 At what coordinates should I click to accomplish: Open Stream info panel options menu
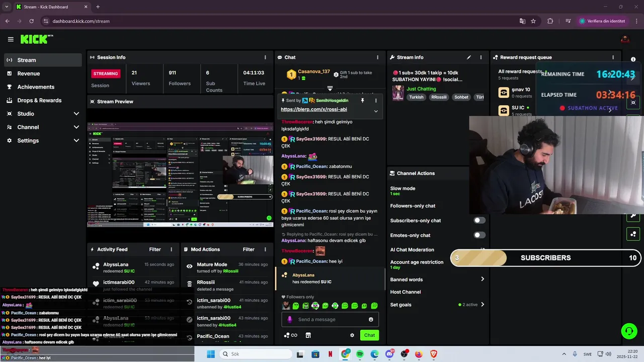point(480,57)
